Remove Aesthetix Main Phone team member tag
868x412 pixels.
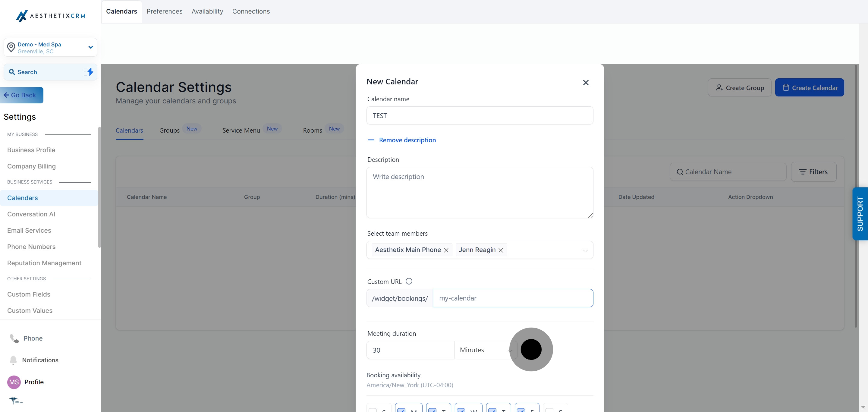pos(446,250)
